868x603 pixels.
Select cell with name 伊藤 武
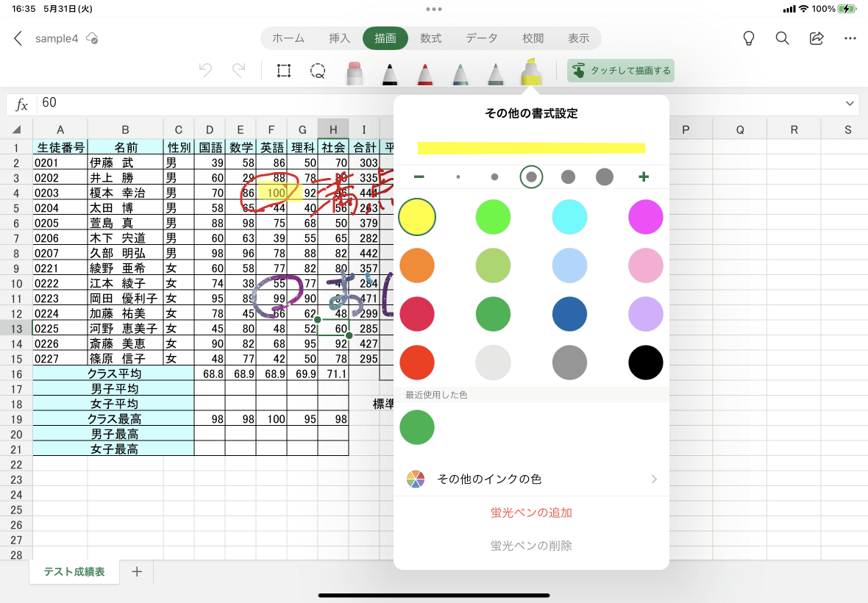coord(125,163)
